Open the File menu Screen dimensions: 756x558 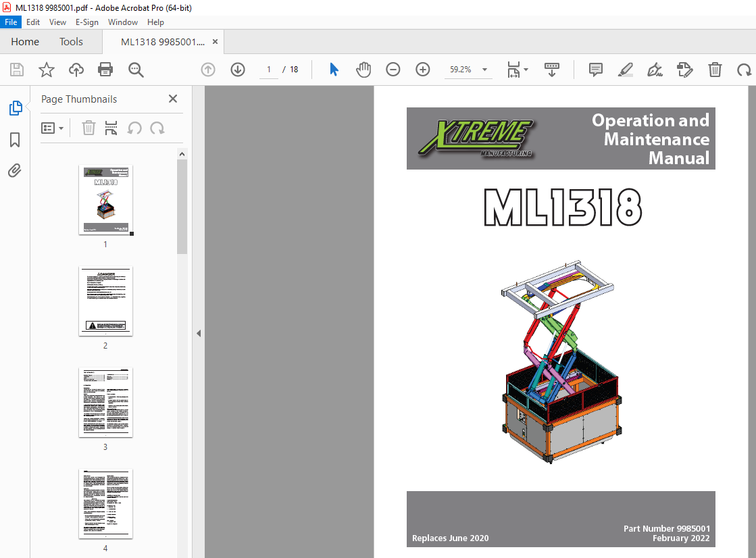[x=11, y=22]
